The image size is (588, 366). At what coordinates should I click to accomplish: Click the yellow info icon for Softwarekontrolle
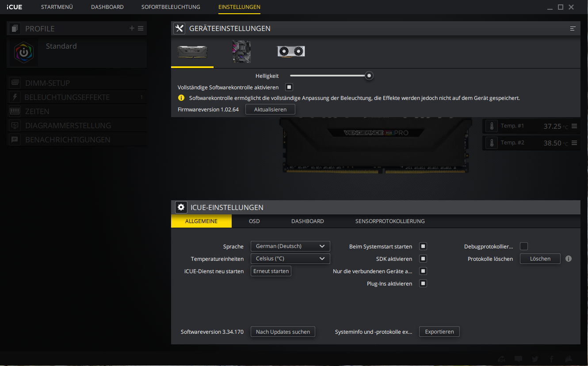click(181, 98)
